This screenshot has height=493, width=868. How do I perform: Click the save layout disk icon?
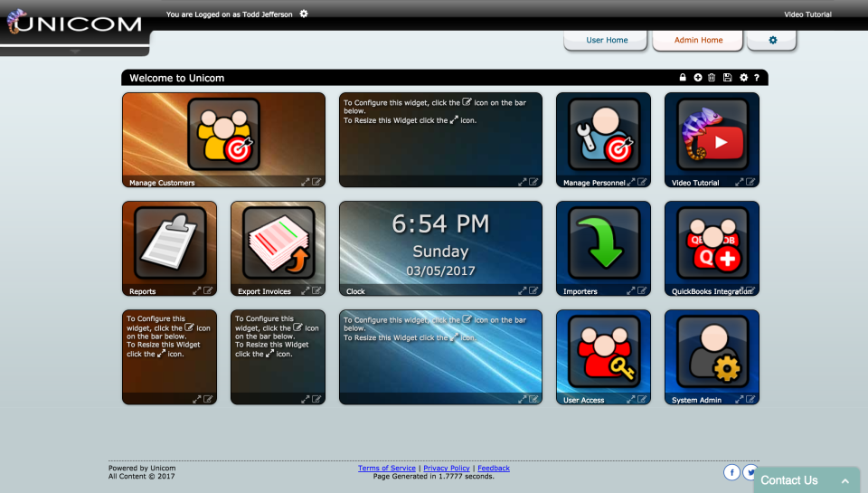pyautogui.click(x=727, y=78)
